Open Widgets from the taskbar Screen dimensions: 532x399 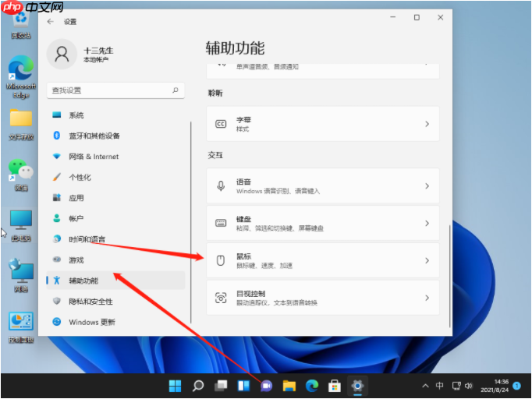pos(243,386)
